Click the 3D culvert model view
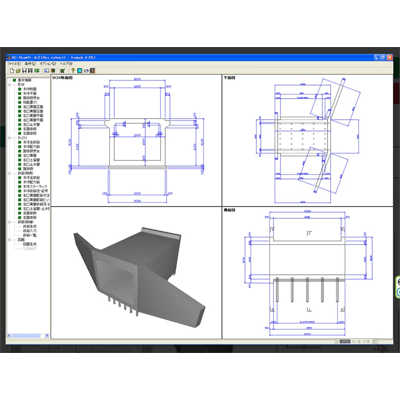Screen dimensions: 400x400 tap(136, 273)
